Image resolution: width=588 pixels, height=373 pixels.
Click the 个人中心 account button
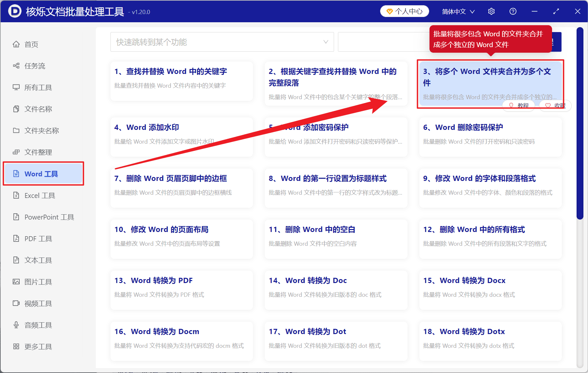click(x=404, y=11)
